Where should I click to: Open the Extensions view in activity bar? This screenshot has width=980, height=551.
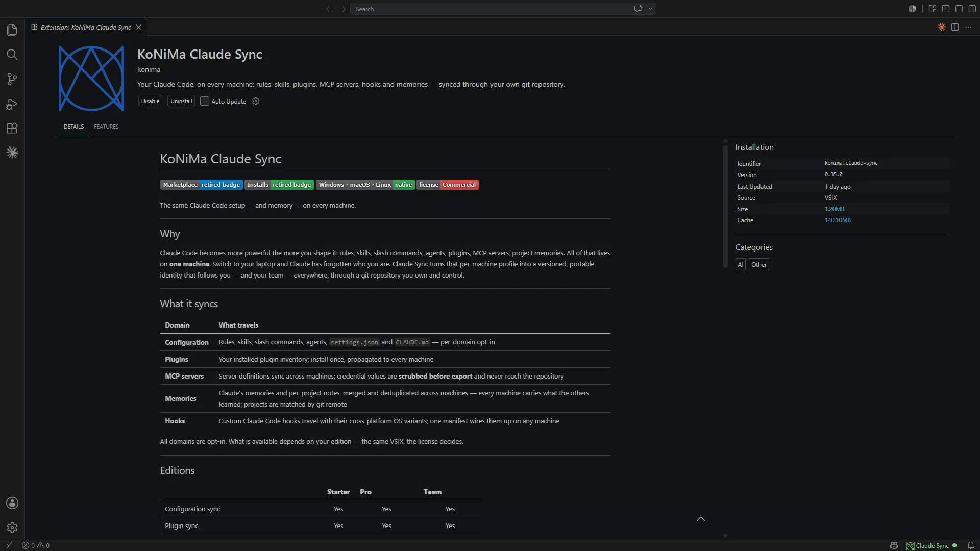[12, 129]
